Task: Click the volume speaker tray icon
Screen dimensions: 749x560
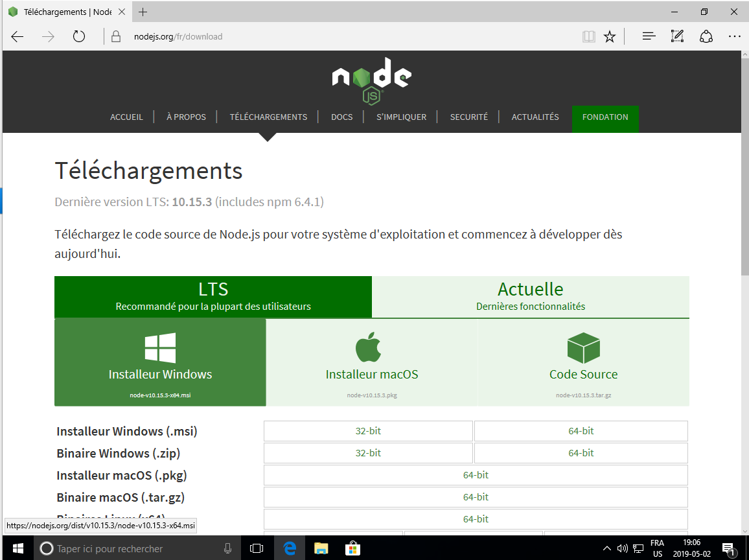Action: pos(622,548)
